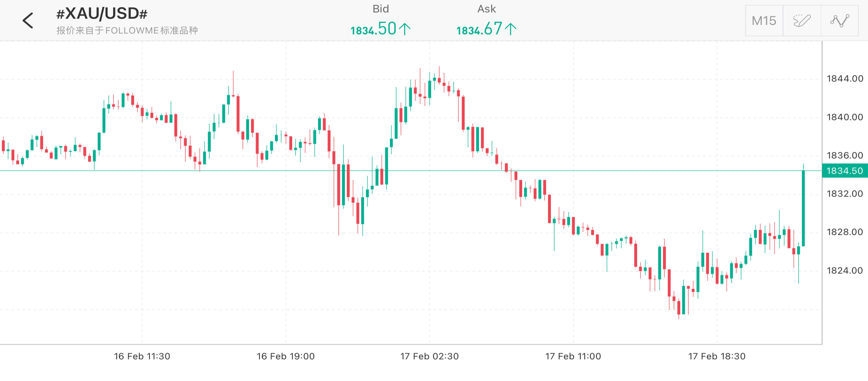868x381 pixels.
Task: Tap the Bid price 1834.50
Action: click(373, 29)
